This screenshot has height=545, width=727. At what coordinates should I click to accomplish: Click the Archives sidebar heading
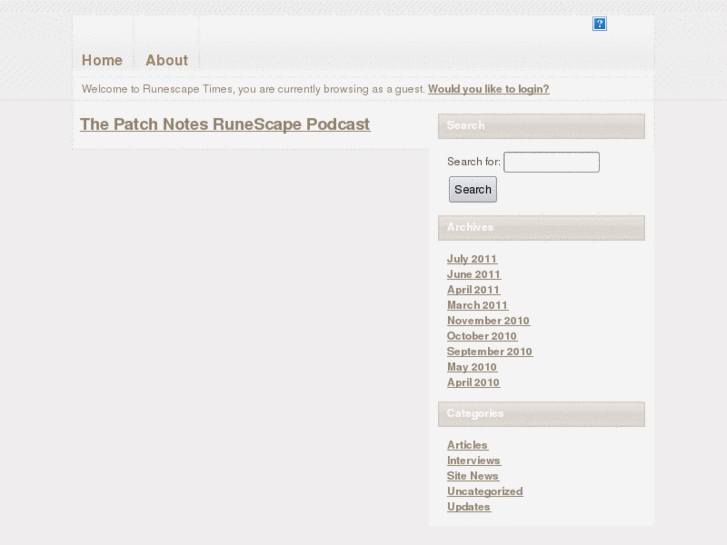(x=541, y=228)
